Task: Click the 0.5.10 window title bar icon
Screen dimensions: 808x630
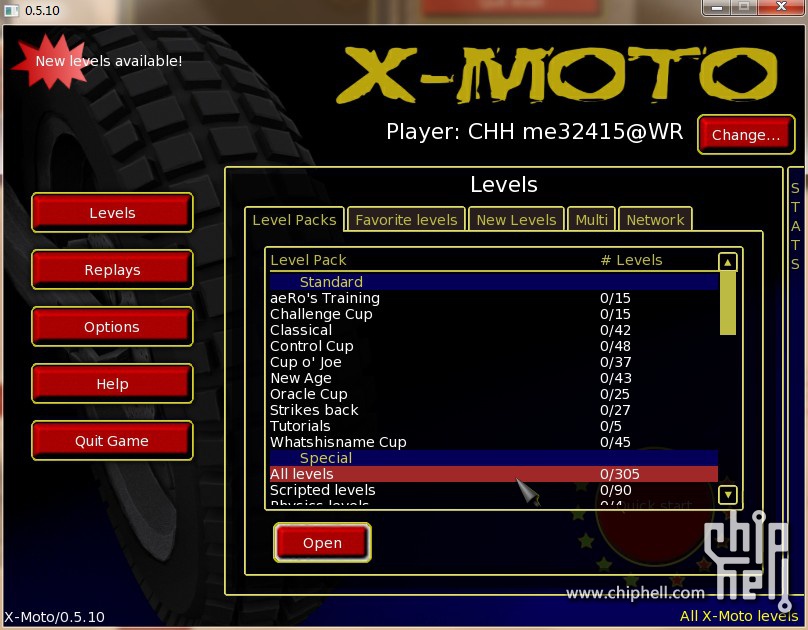Action: (11, 10)
